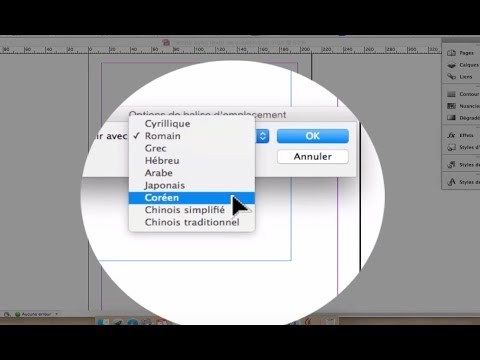Image resolution: width=480 pixels, height=360 pixels.
Task: Open the Calques layers panel icon
Action: pyautogui.click(x=451, y=65)
